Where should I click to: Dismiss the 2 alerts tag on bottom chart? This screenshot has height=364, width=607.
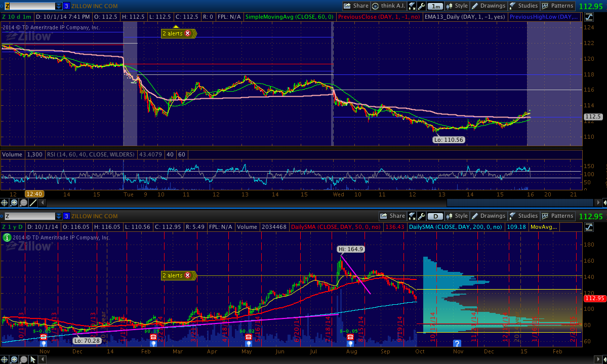point(188,275)
